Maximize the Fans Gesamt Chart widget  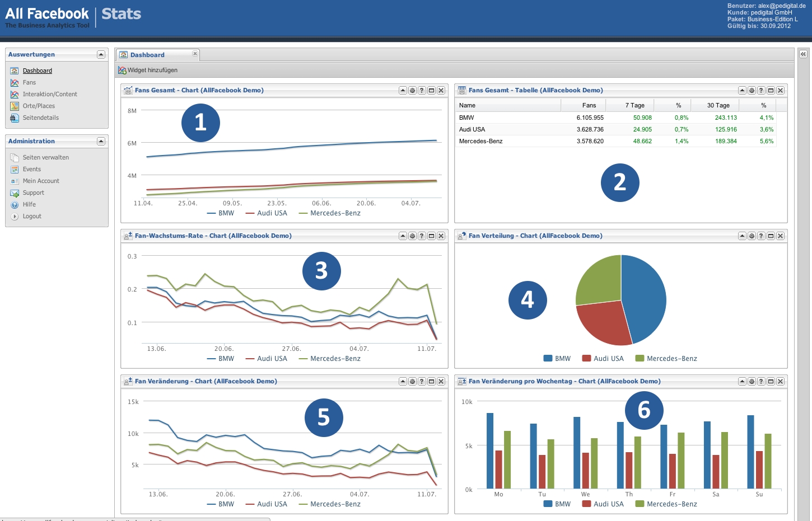431,90
